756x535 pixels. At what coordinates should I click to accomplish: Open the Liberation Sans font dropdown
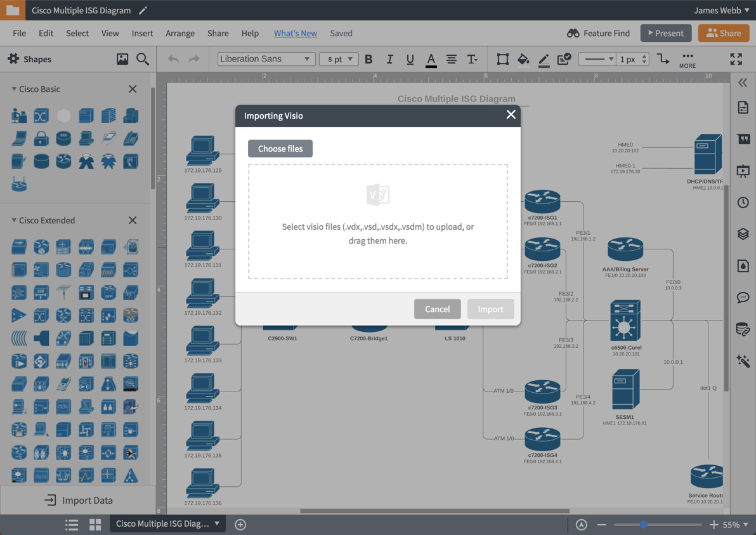tap(266, 58)
